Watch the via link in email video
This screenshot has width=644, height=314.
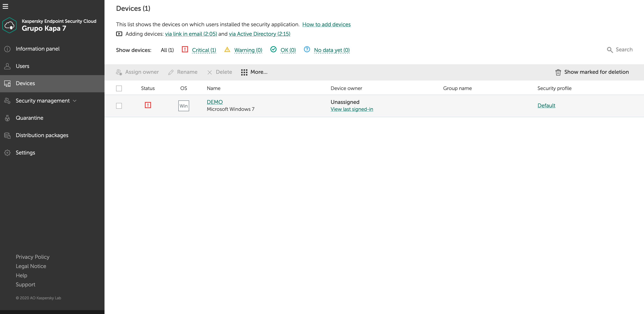click(191, 34)
